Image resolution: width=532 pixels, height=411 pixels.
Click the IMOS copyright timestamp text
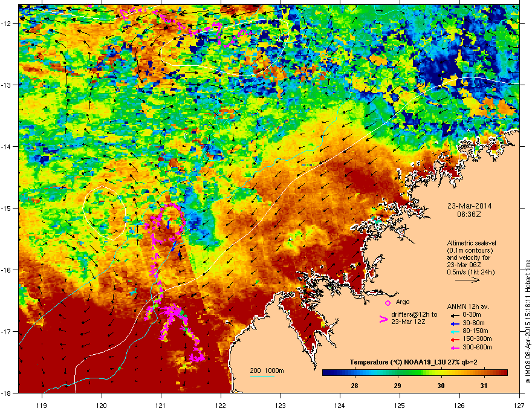tap(528, 322)
